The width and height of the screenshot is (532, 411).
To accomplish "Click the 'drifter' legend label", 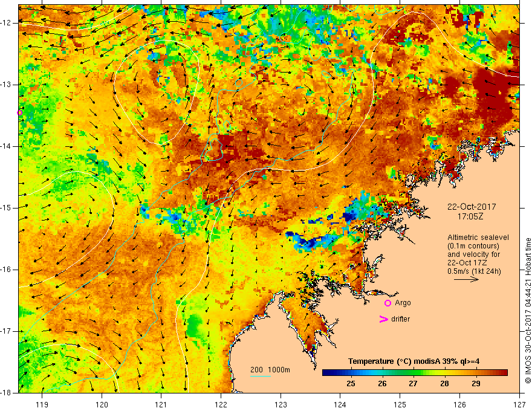I will click(x=400, y=319).
